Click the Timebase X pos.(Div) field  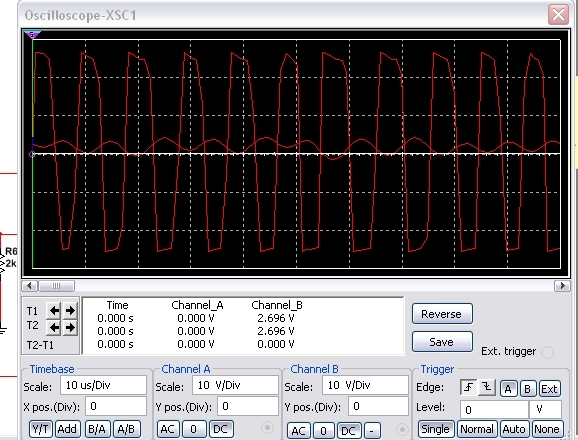point(116,406)
